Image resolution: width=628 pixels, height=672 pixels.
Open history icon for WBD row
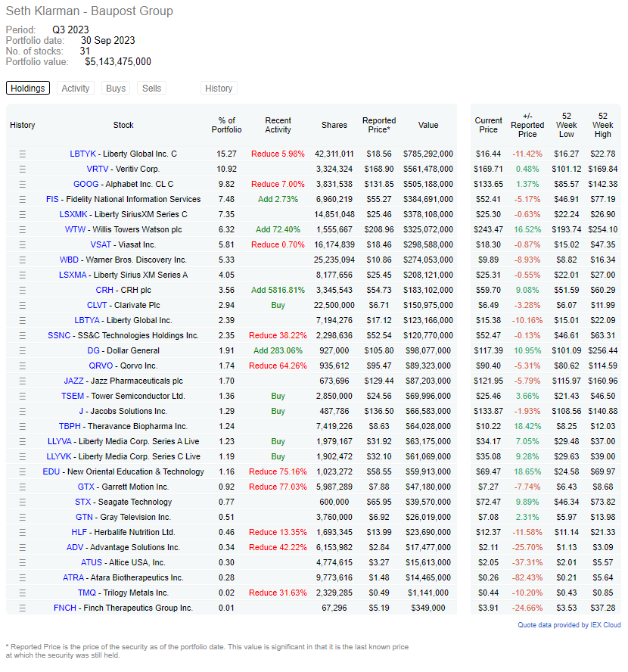pyautogui.click(x=22, y=260)
